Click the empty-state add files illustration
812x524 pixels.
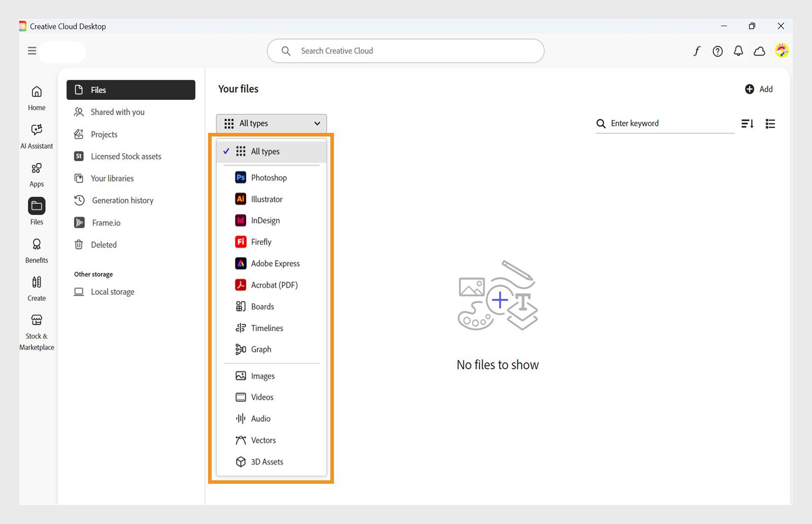[497, 295]
